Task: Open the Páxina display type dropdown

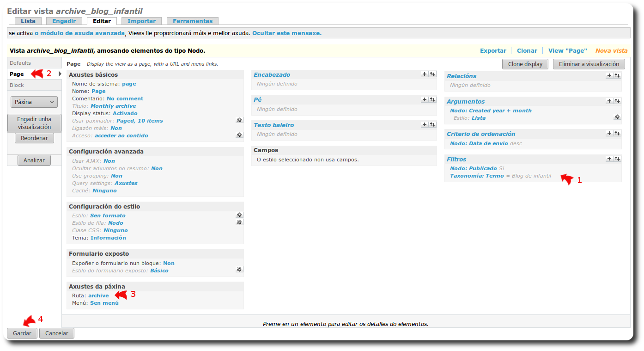Action: (34, 102)
